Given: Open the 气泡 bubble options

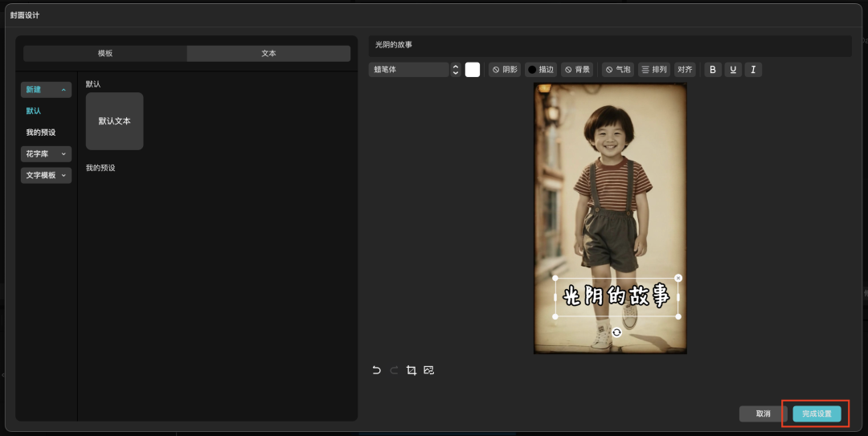Looking at the screenshot, I should [x=618, y=70].
